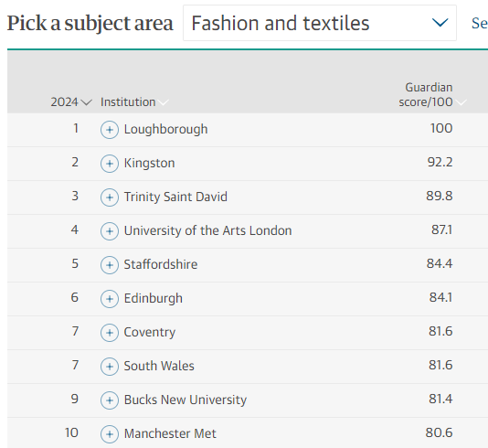Viewport: 488px width, 448px height.
Task: Click plus icon beside Trinity Saint David
Action: click(110, 197)
